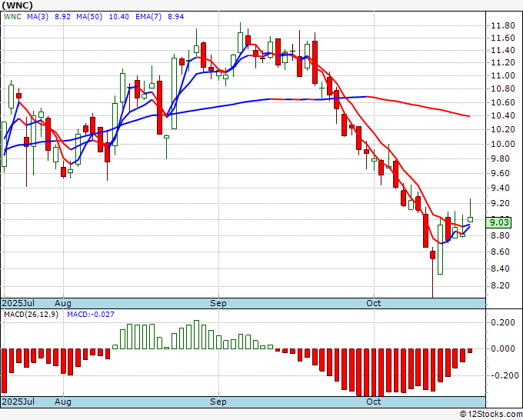This screenshot has width=523, height=420.
Task: Click the WNC ticker title
Action: tap(18, 5)
